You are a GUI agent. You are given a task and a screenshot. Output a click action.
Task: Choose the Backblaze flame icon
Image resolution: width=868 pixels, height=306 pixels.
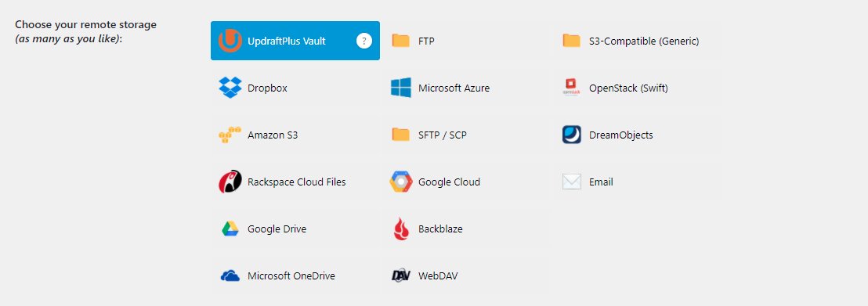tap(401, 229)
